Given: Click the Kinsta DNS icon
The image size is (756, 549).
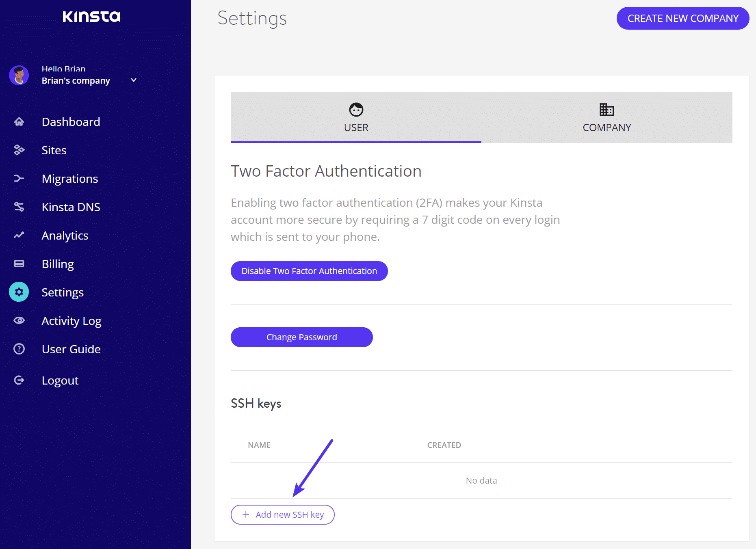Looking at the screenshot, I should tap(19, 207).
